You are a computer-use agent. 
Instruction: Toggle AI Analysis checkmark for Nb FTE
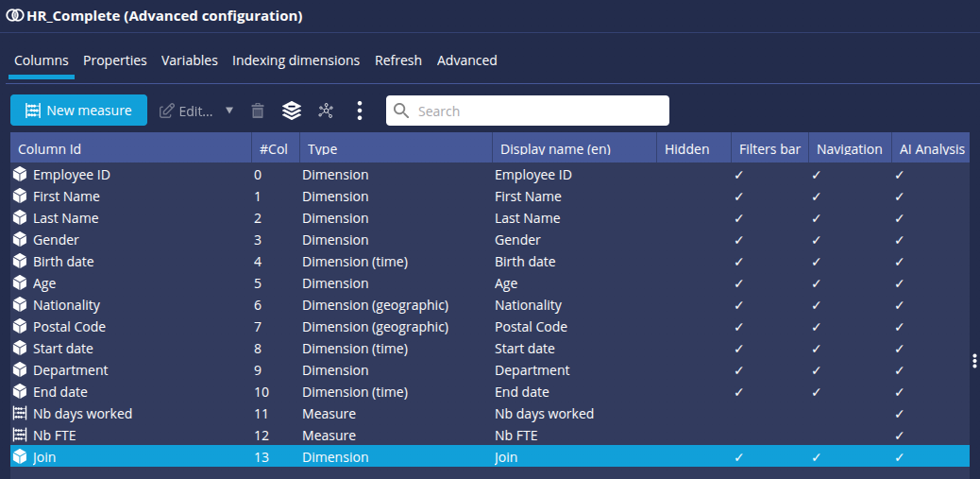(900, 436)
